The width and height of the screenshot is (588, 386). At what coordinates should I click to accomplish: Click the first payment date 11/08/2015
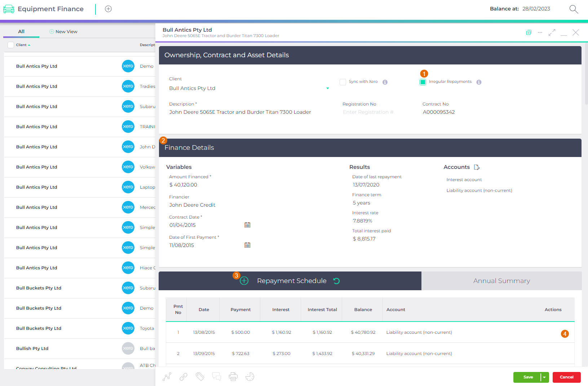point(182,246)
